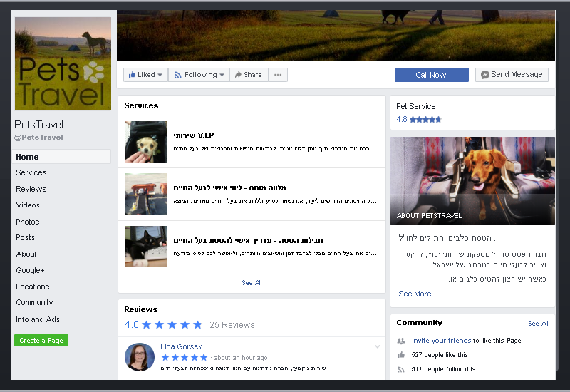Open the Videos sidebar tab
This screenshot has height=392, width=570.
pyautogui.click(x=28, y=205)
